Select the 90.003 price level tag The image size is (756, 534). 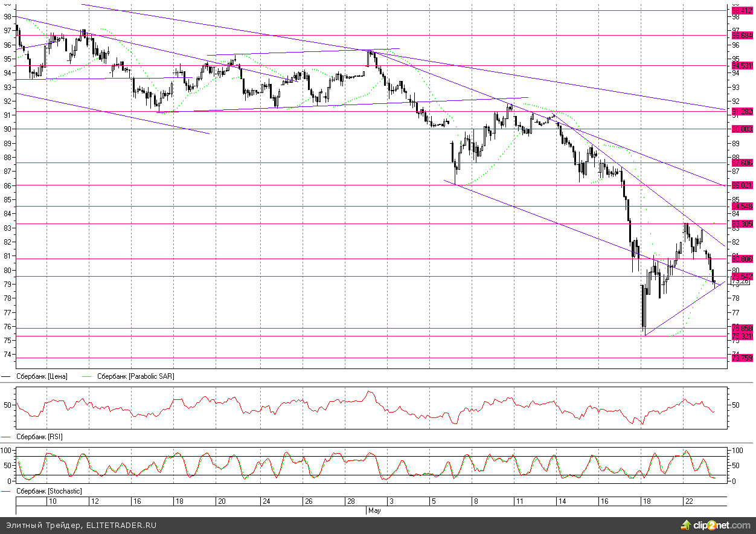tap(742, 129)
